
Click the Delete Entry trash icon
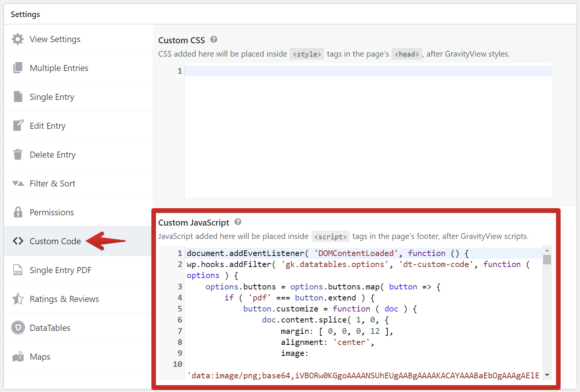[x=17, y=154]
